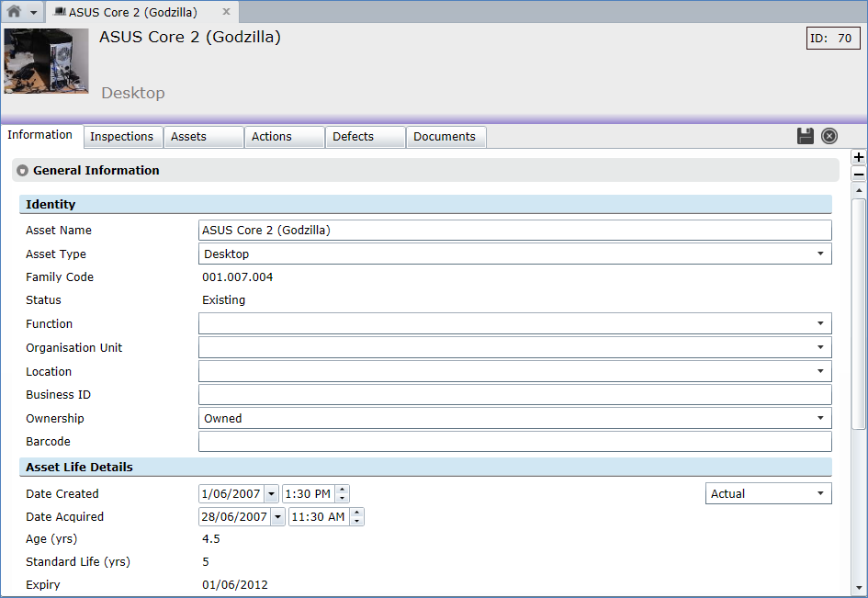Image resolution: width=868 pixels, height=598 pixels.
Task: Click the Home icon
Action: [14, 12]
